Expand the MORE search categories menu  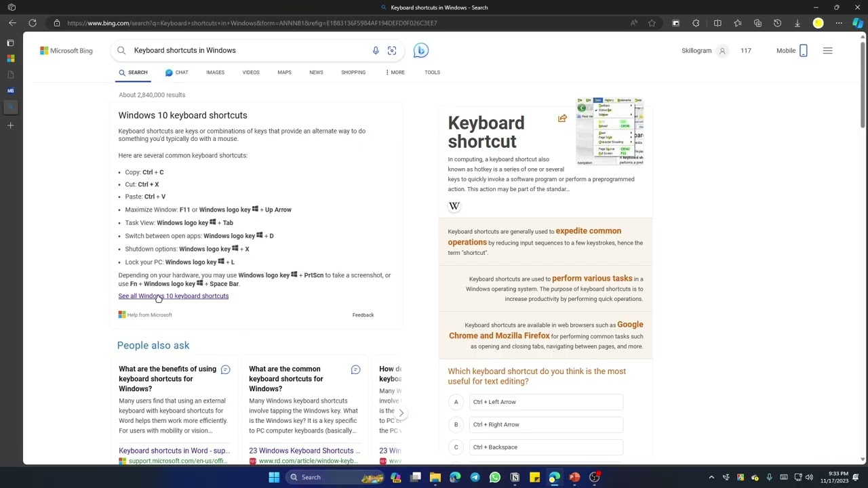[x=395, y=73]
